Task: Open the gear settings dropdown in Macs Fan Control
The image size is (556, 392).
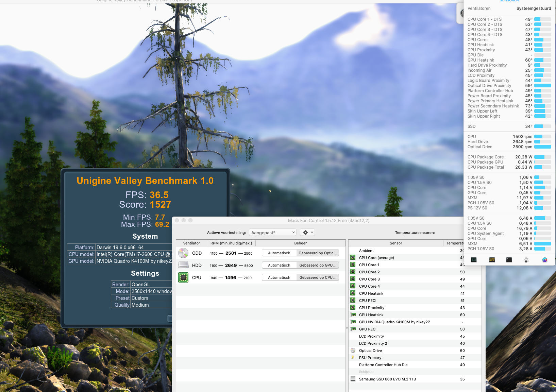Action: tap(307, 233)
